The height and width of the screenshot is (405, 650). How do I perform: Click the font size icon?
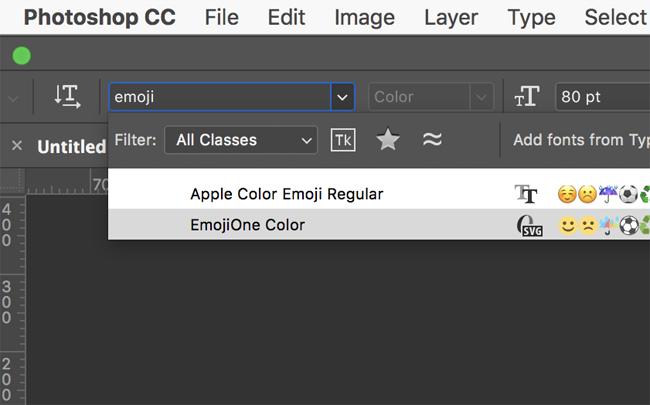click(x=526, y=97)
